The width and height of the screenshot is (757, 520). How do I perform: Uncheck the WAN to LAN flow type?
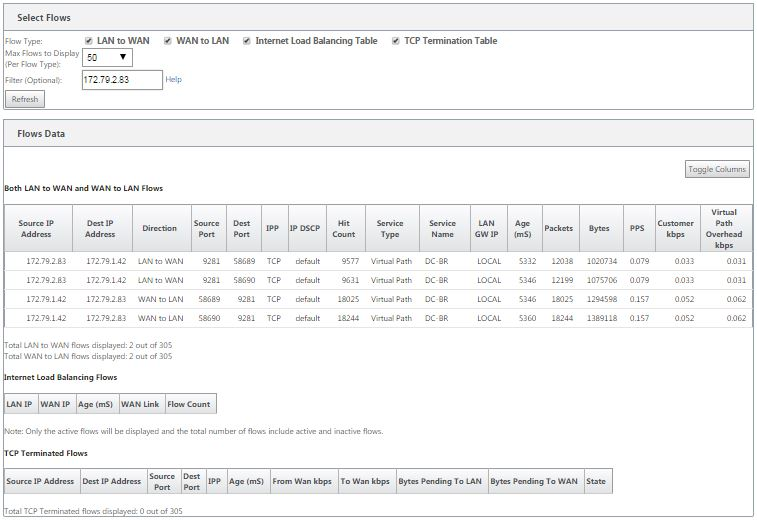[168, 41]
